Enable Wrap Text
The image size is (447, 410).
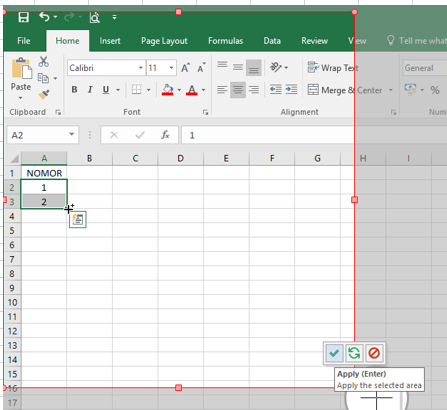[x=333, y=68]
